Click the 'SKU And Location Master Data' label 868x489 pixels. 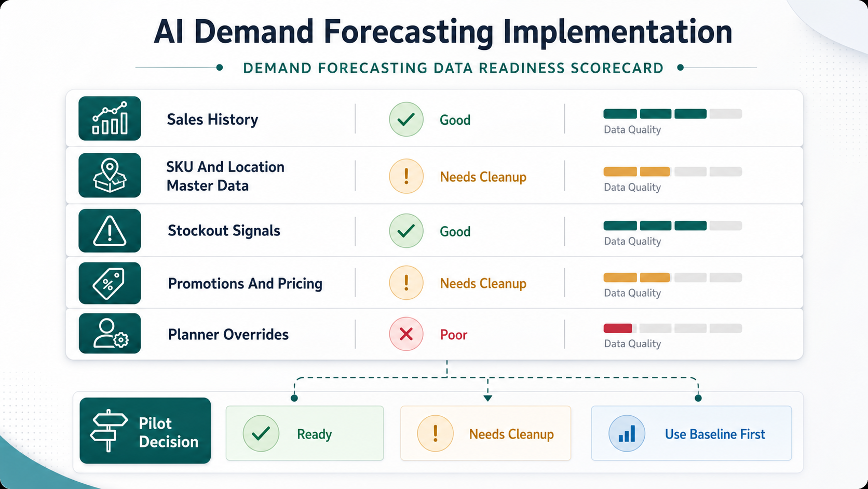[x=225, y=176]
